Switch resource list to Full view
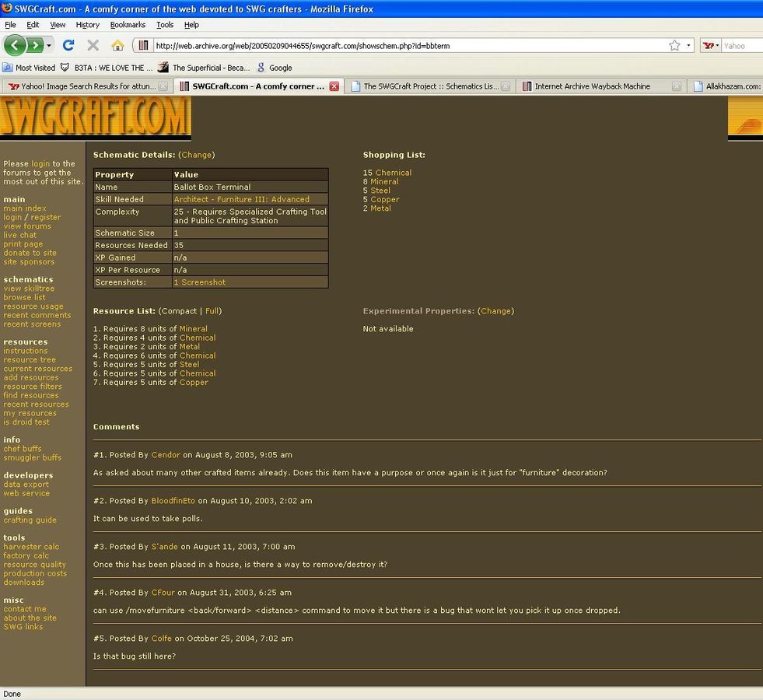Image resolution: width=763 pixels, height=700 pixels. point(212,311)
